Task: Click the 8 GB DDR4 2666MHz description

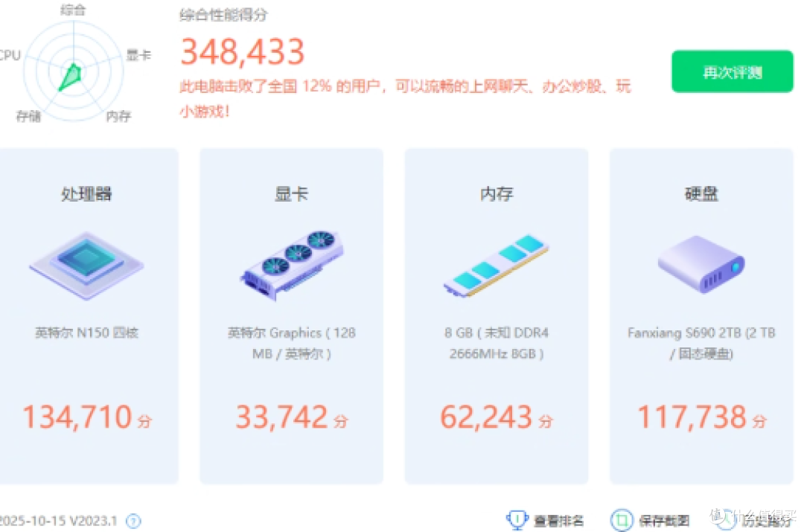Action: coord(497,343)
